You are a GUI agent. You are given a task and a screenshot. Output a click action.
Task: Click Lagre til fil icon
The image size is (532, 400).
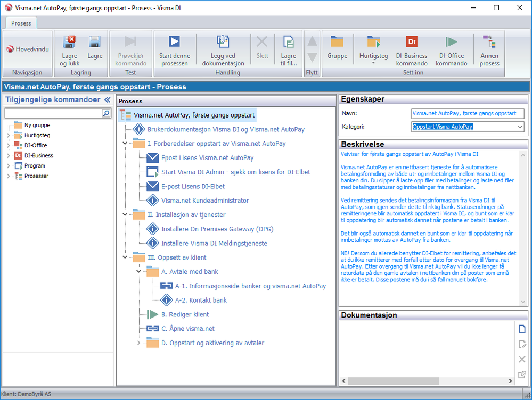coord(289,41)
